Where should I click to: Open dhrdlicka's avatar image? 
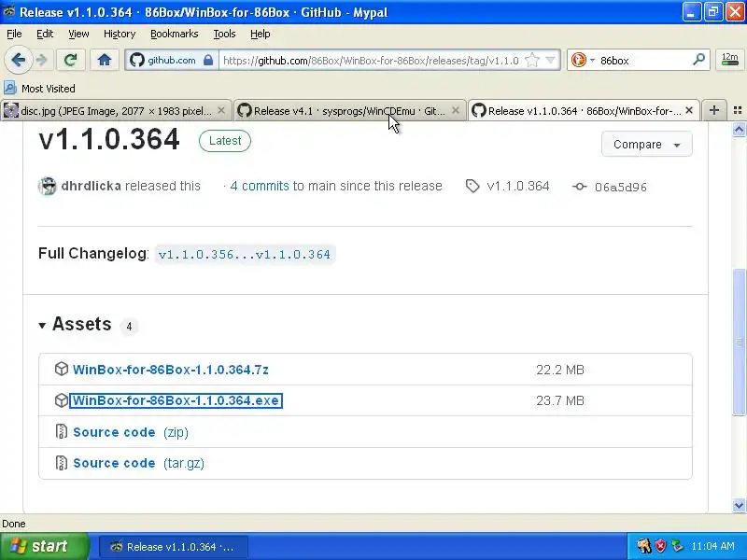coord(48,186)
